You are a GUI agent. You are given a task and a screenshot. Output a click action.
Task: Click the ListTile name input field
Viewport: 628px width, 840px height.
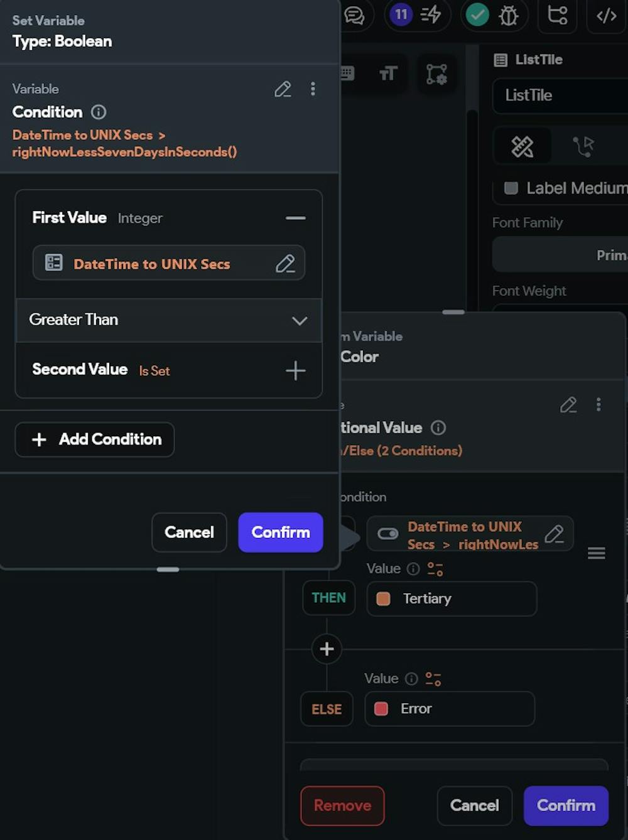559,95
